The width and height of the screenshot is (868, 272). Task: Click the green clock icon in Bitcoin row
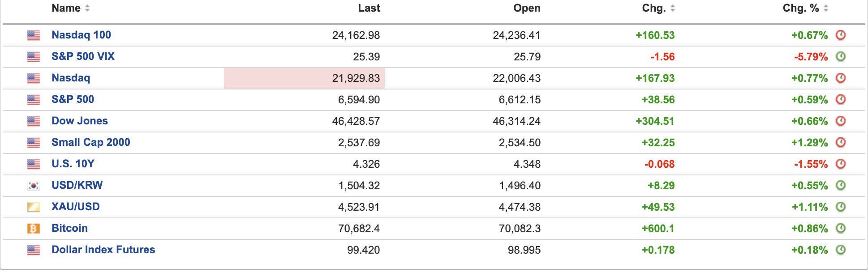[841, 228]
